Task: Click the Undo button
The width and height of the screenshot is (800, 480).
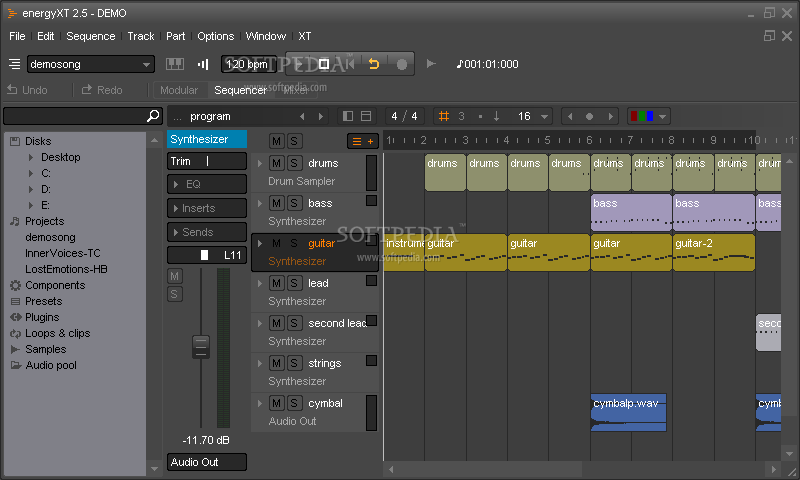Action: [x=28, y=90]
